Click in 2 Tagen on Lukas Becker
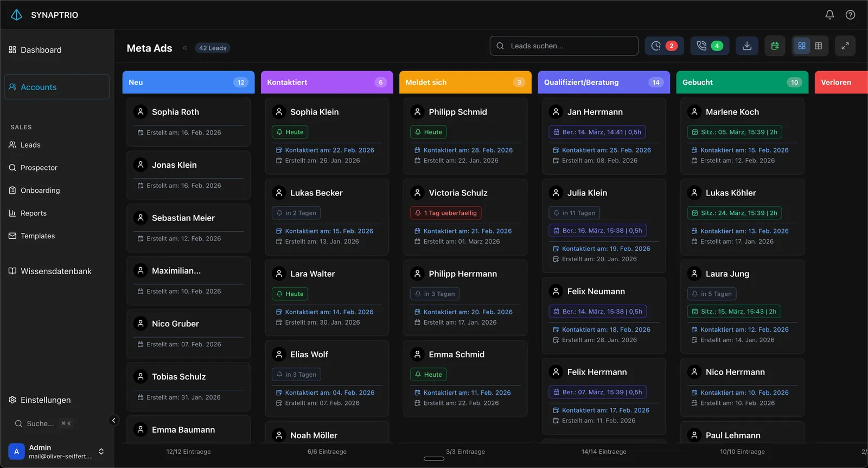Screen dimensions: 868x468 [x=296, y=213]
